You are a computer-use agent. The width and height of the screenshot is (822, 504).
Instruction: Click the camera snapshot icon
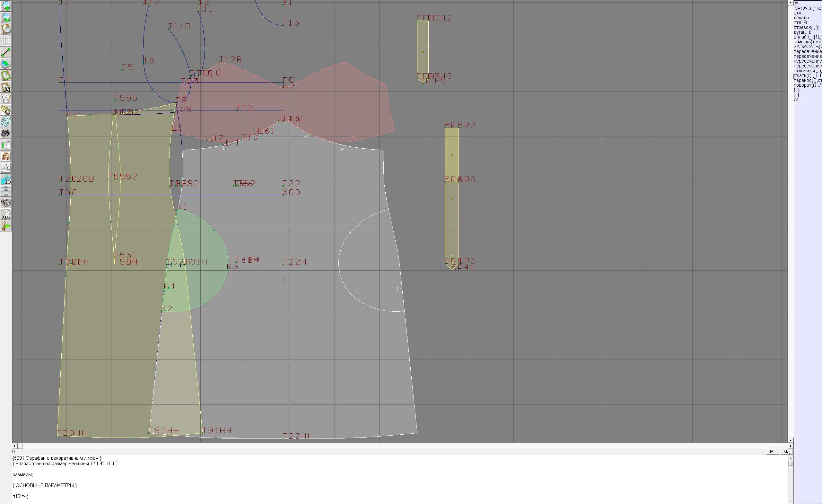[x=6, y=134]
